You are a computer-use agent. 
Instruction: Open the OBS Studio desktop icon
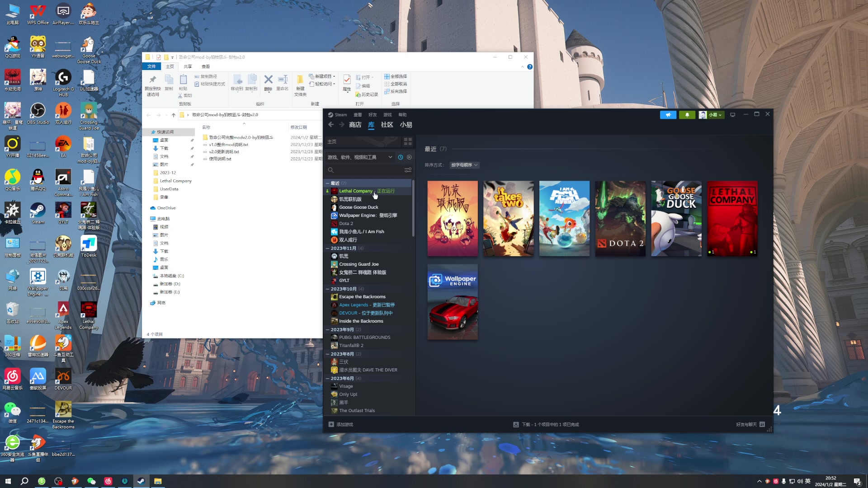[38, 113]
